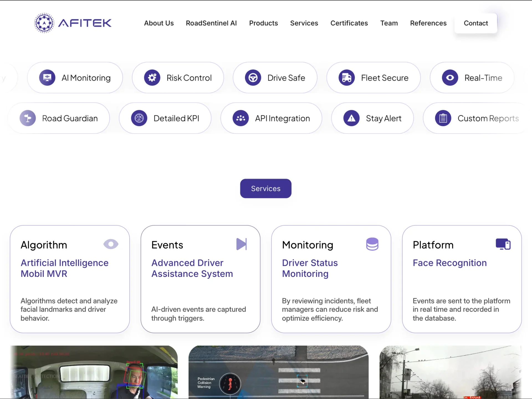Open the About Us menu item
Viewport: 532px width, 399px height.
[x=159, y=23]
